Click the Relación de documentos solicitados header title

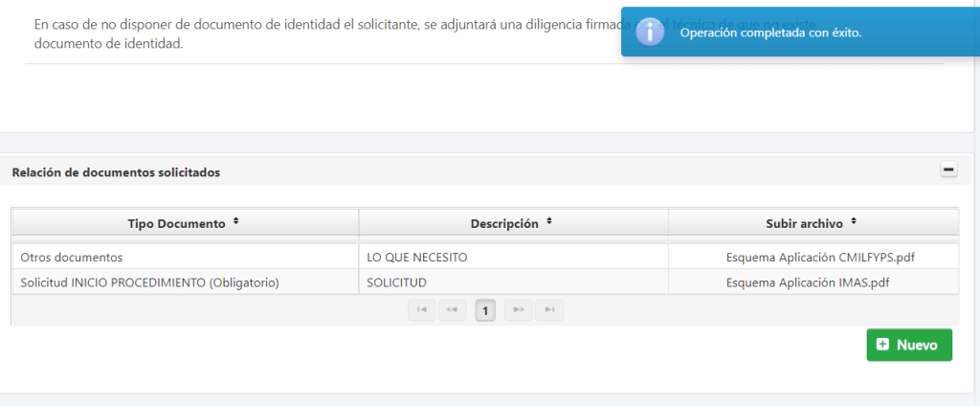click(116, 172)
